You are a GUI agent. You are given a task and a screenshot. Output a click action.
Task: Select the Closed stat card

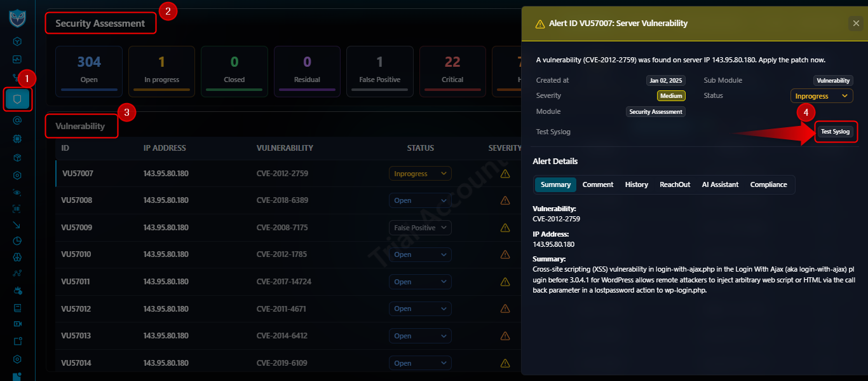point(234,71)
